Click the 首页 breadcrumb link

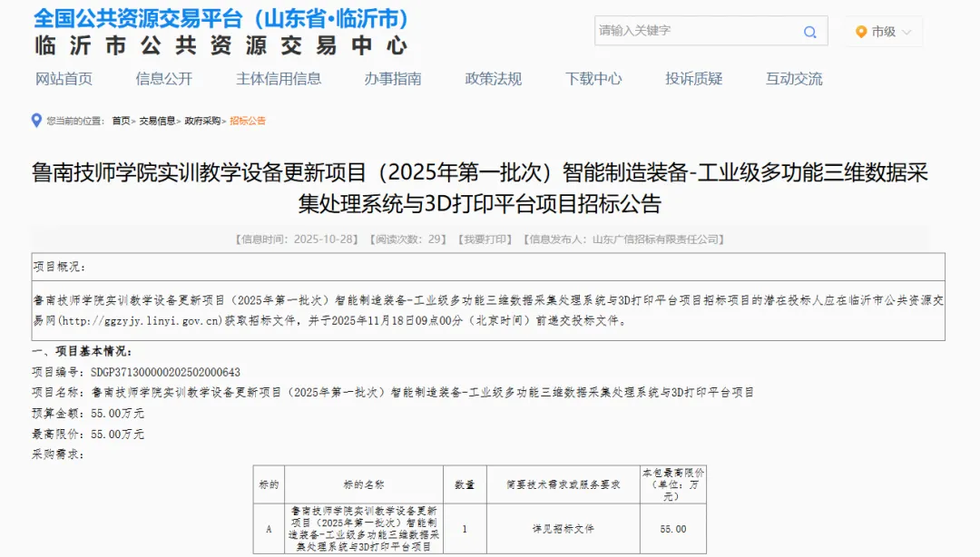[x=122, y=122]
